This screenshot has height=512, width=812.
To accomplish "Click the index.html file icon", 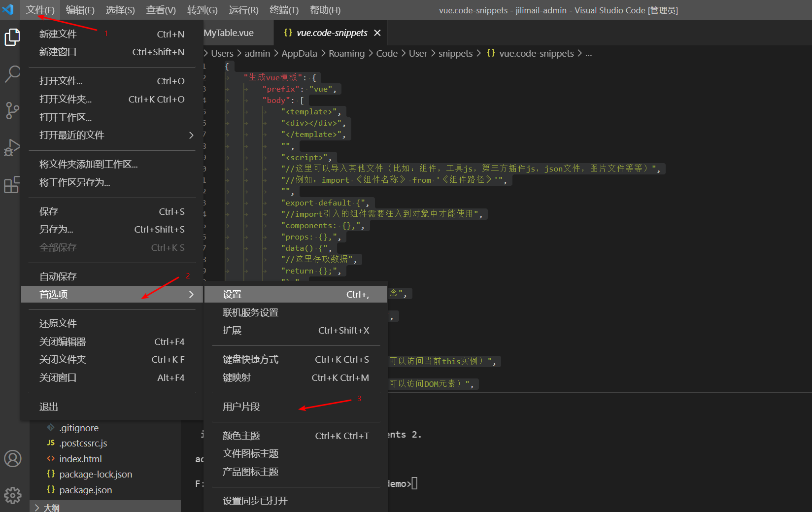I will click(x=51, y=459).
